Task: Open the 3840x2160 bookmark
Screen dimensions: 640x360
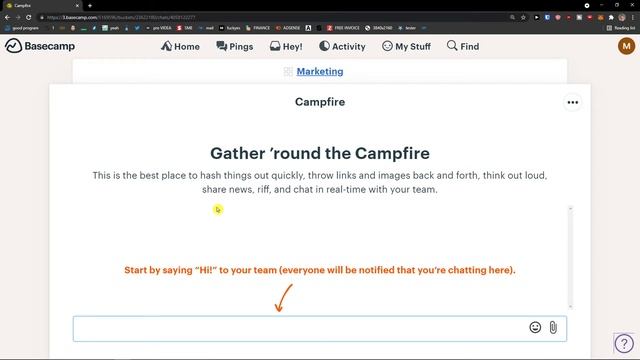Action: [x=379, y=28]
